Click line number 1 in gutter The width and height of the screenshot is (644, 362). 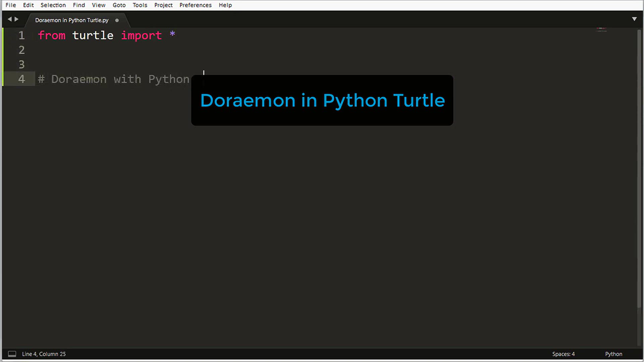(21, 35)
